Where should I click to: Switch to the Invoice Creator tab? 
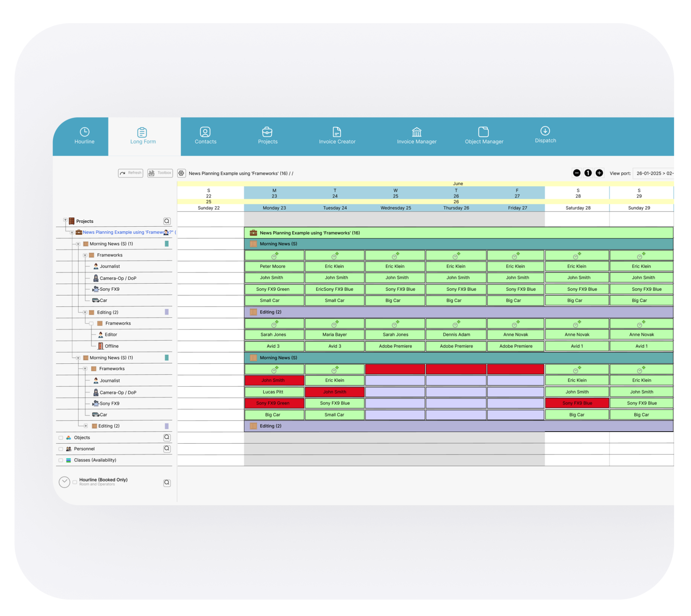[x=337, y=136]
